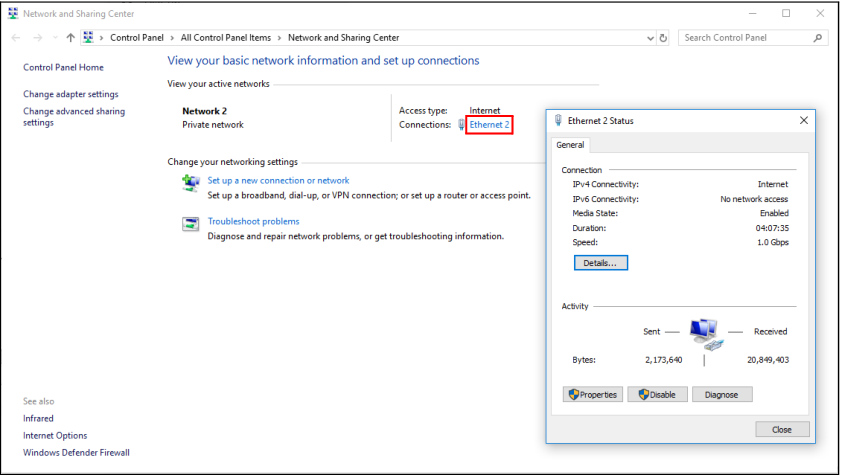Open adapter Properties
The width and height of the screenshot is (842, 475).
[593, 395]
